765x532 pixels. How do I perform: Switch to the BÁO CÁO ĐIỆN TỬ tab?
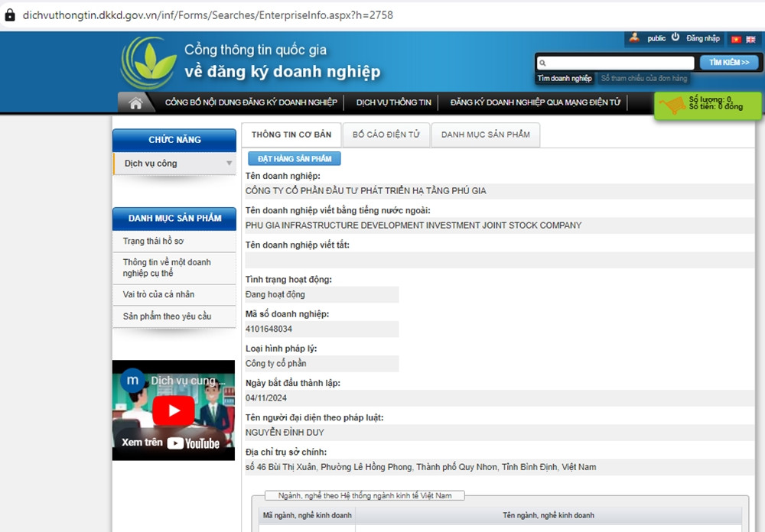(386, 135)
